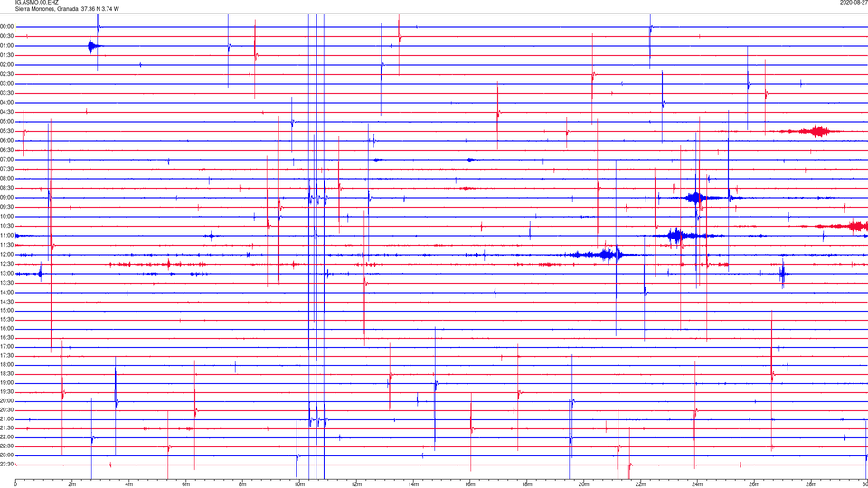Click the 20m tick label on time axis
The image size is (868, 488).
pos(583,484)
